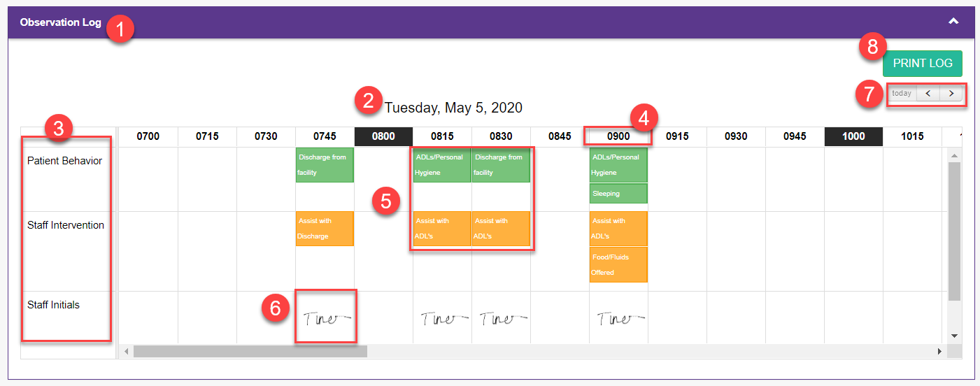Open the Sleeping entry at 0900

point(618,194)
